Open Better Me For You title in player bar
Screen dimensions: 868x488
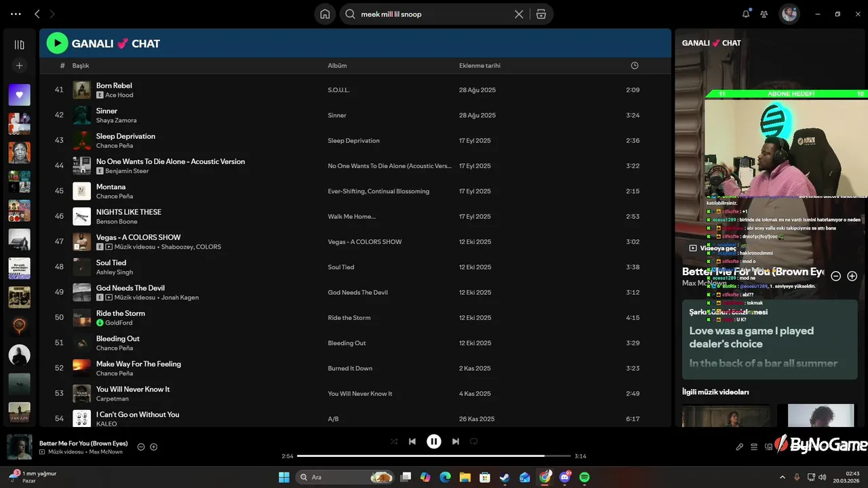(x=83, y=443)
